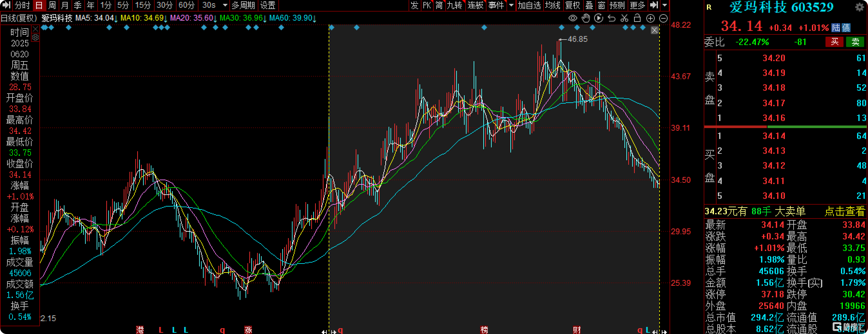The image size is (868, 334).
Task: Click the MA30: 36.96 indicator label
Action: point(243,18)
